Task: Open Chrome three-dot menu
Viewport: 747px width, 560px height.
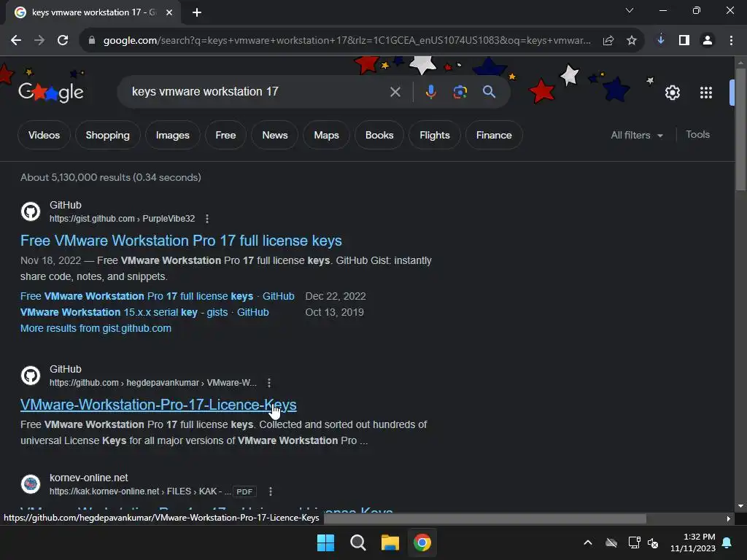Action: click(x=731, y=41)
